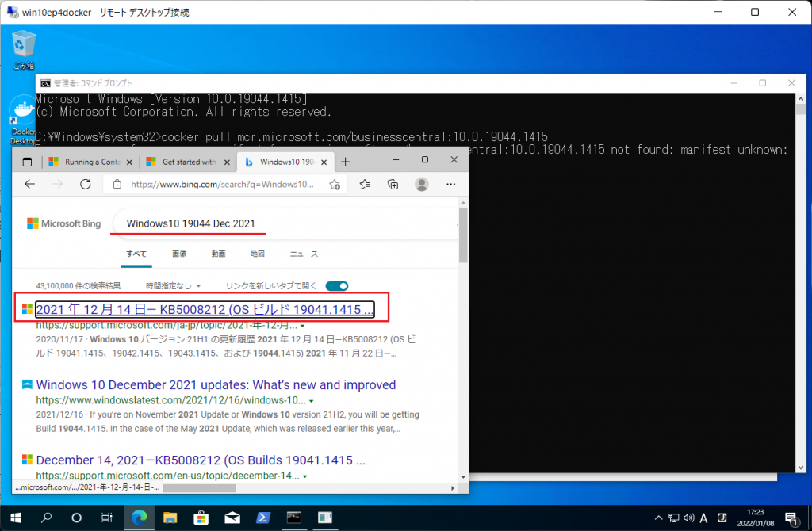Click the Edge horizontal scrollbar thumb
This screenshot has height=531, width=812.
(x=199, y=488)
